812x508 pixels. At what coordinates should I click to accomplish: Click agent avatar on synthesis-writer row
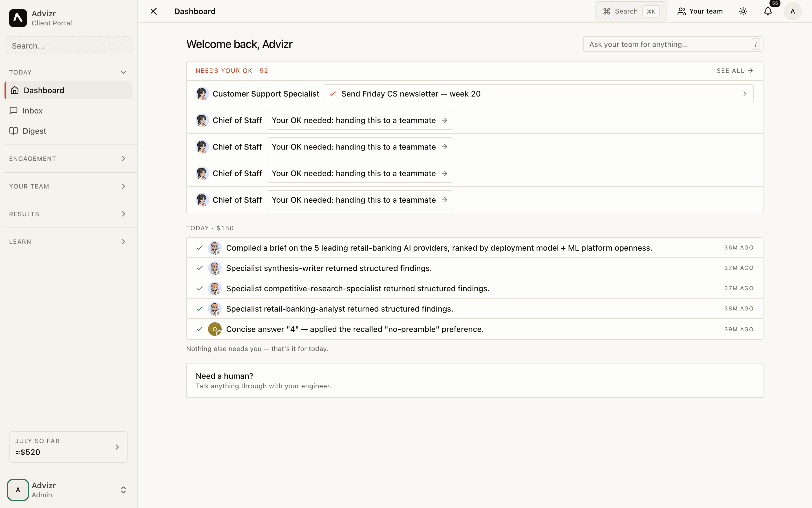pos(215,268)
